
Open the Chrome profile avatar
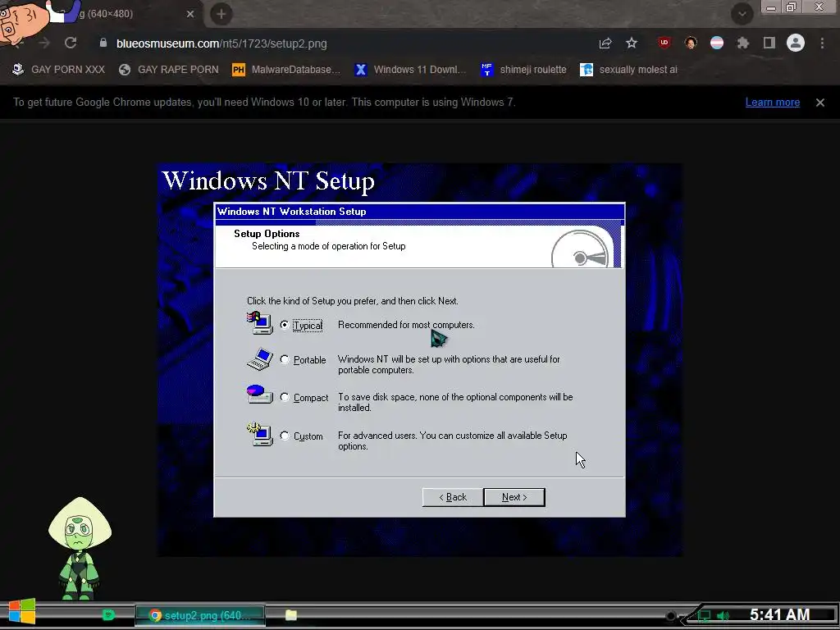(796, 43)
